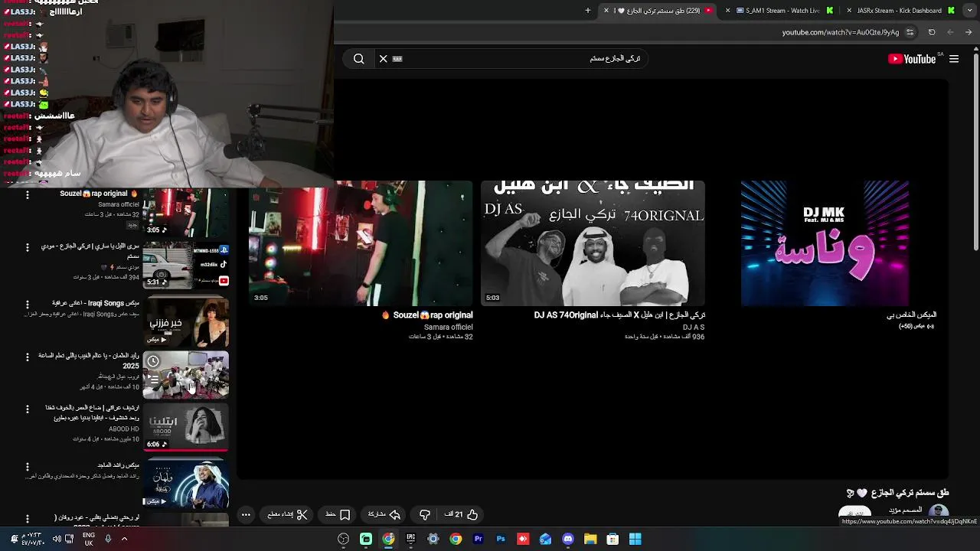
Task: Play the 5:03 DJ AS end-screen thumbnail
Action: click(593, 243)
